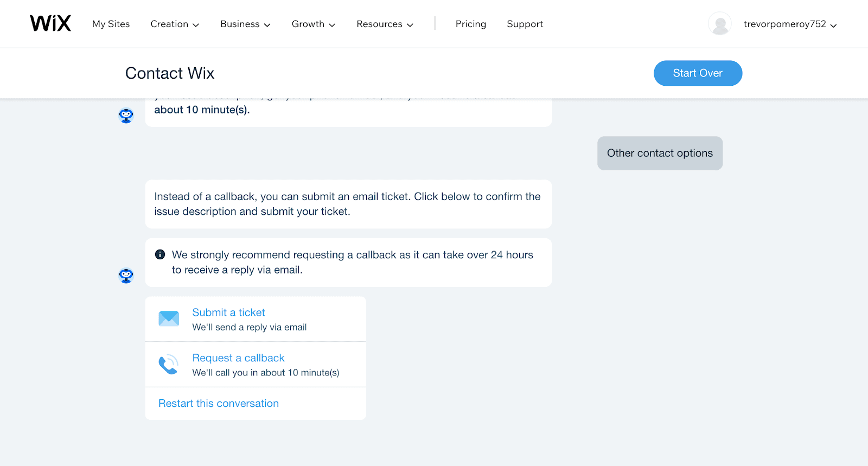
Task: Click the chatbot avatar next to the callback recommendation
Action: click(126, 276)
